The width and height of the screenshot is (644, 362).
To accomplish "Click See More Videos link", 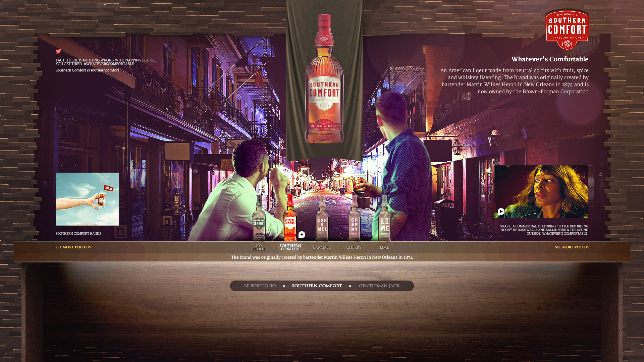I will click(x=572, y=247).
